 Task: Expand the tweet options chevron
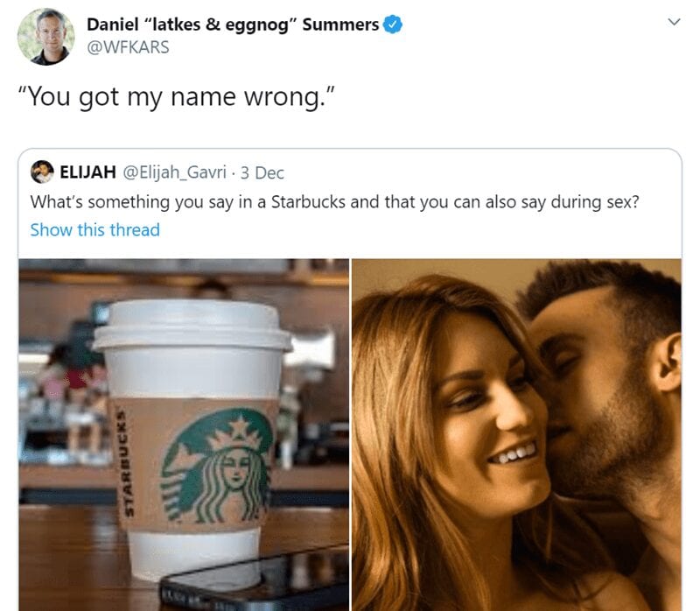(674, 21)
